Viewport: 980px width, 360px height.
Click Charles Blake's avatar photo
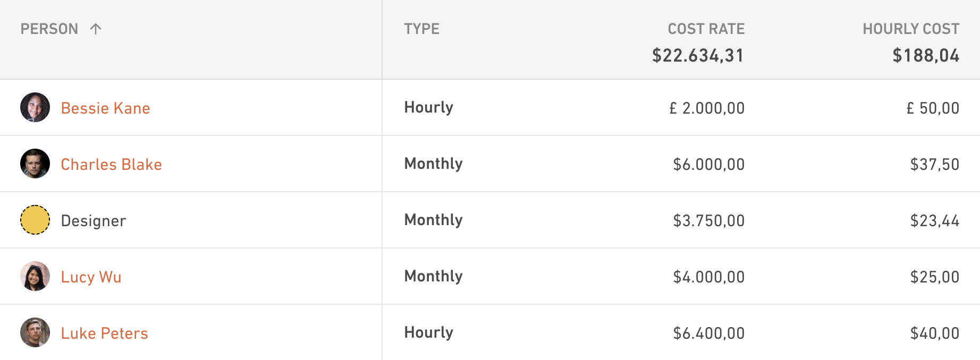click(35, 164)
